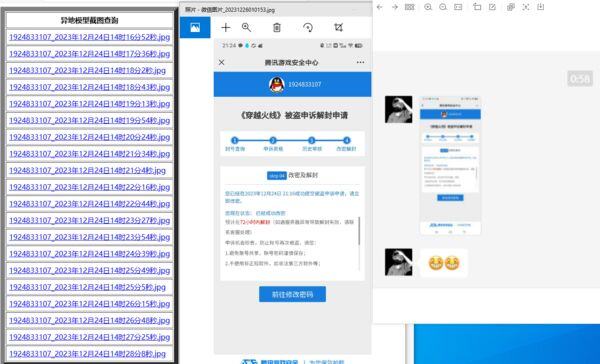Open the screenshot thumbnail in the chat
Viewport: 600px width, 364px height.
450,165
